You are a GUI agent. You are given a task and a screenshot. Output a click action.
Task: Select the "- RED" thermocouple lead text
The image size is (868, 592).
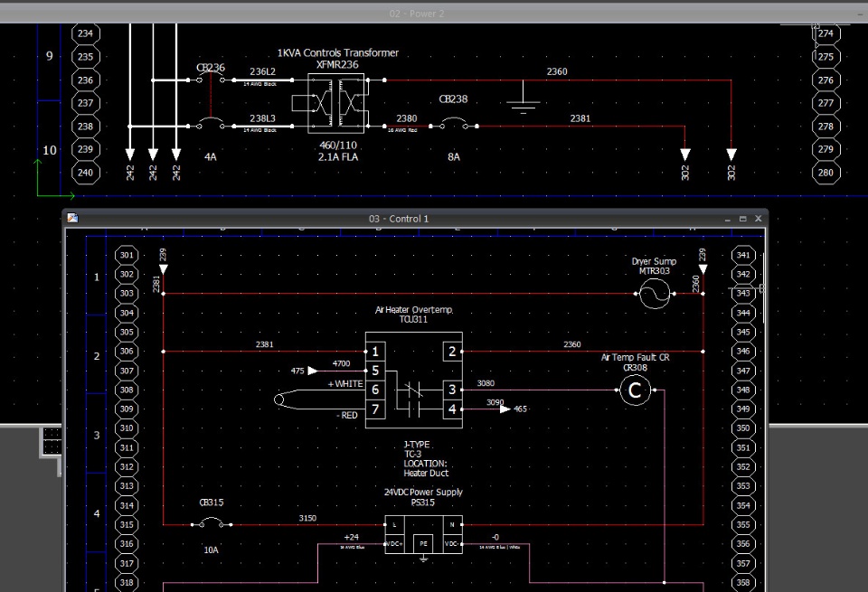(x=347, y=416)
